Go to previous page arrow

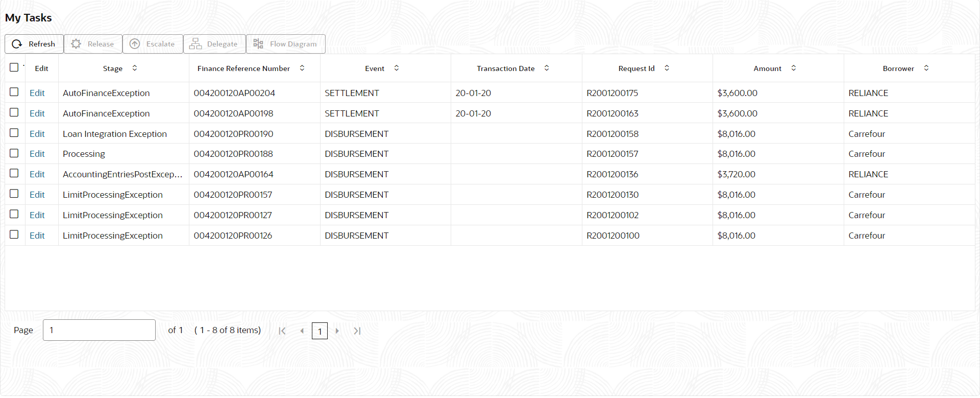pos(302,331)
